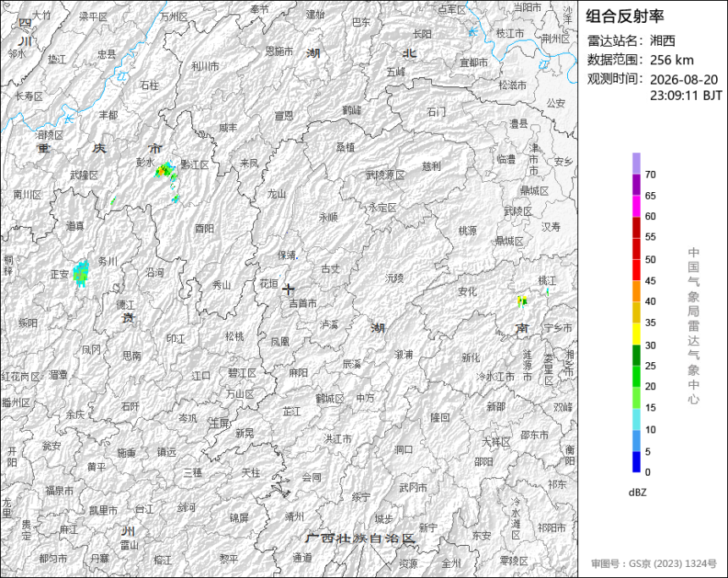The height and width of the screenshot is (578, 728).
Task: Click the 恩施市 map label
Action: pos(279,51)
